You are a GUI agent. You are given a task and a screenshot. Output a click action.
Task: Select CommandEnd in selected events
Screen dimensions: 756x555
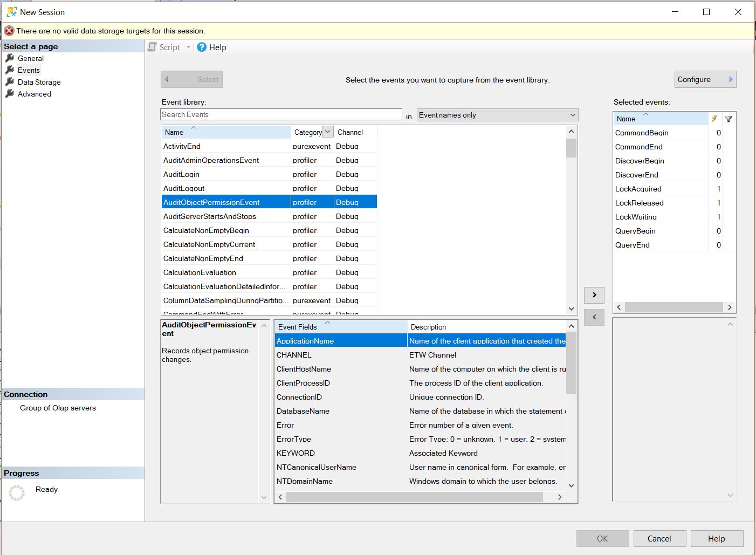pos(674,147)
